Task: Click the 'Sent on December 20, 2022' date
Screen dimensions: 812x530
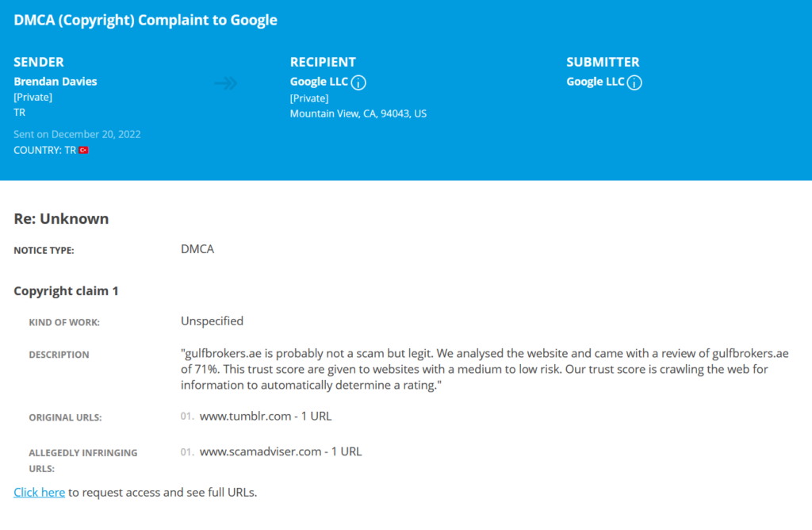Action: pos(77,134)
